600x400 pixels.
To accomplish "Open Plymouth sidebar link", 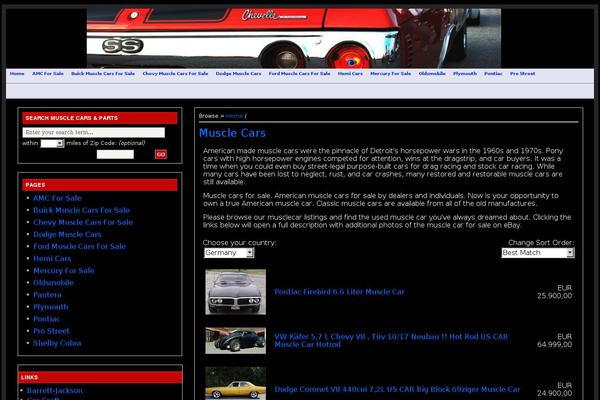I will coord(51,307).
